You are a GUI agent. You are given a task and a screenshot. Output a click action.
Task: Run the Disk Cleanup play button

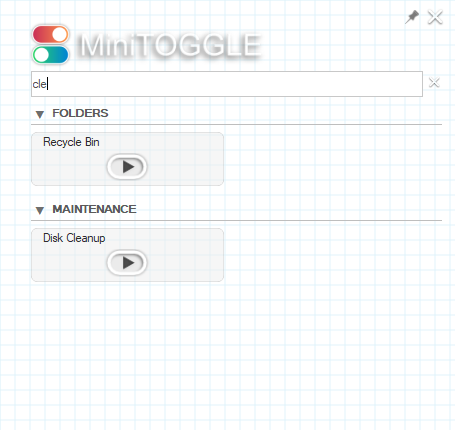click(127, 263)
